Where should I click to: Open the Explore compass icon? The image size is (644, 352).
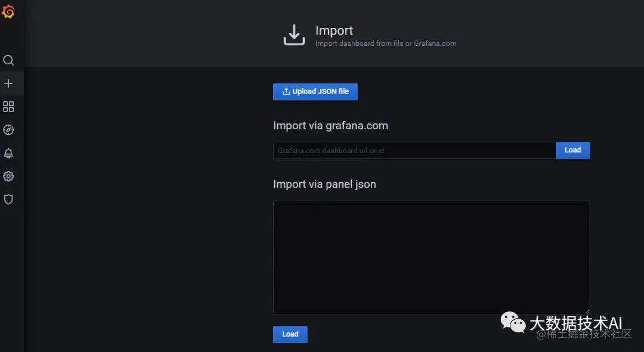pyautogui.click(x=8, y=130)
